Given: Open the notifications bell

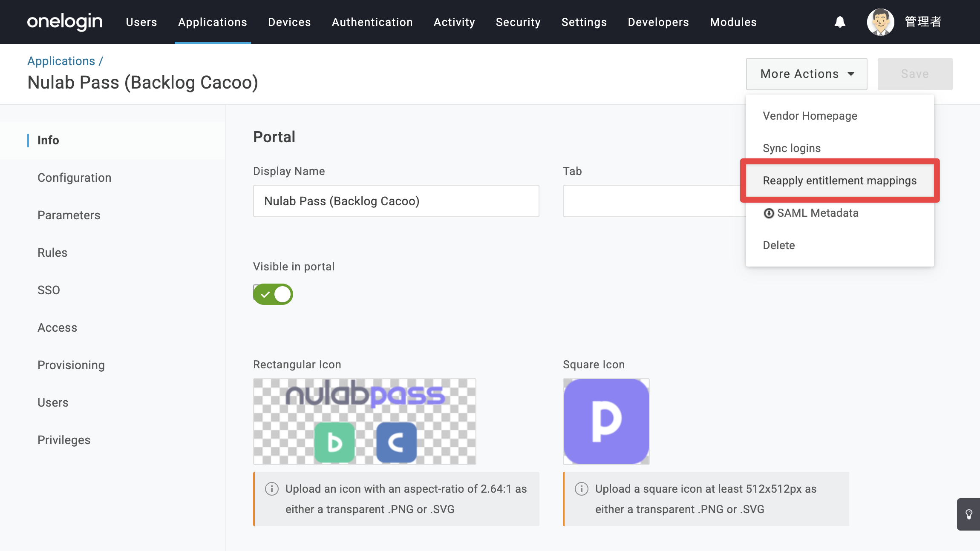Looking at the screenshot, I should pos(840,22).
